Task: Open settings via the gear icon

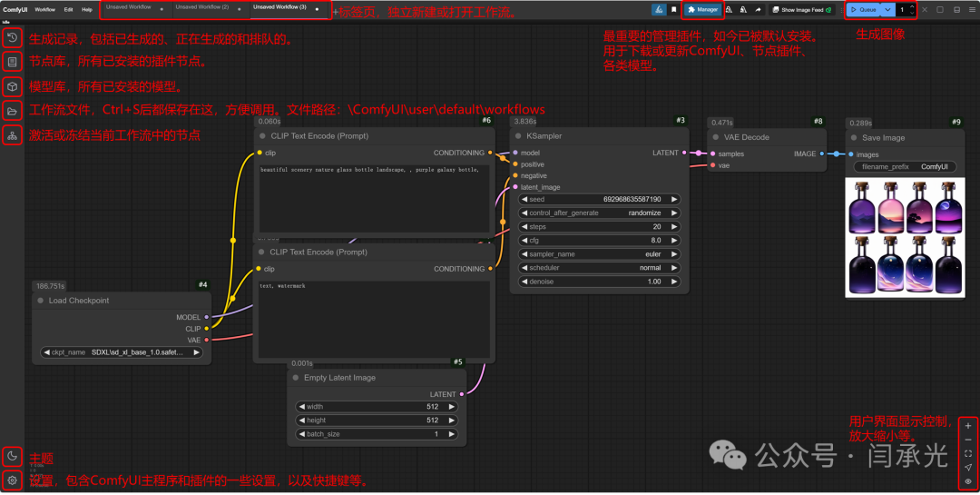Action: pos(12,480)
